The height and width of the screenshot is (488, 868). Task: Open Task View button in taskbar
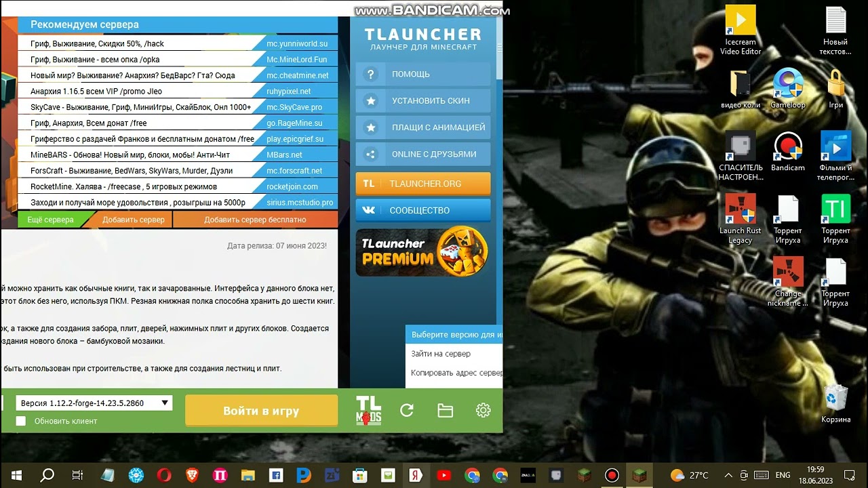pos(77,475)
